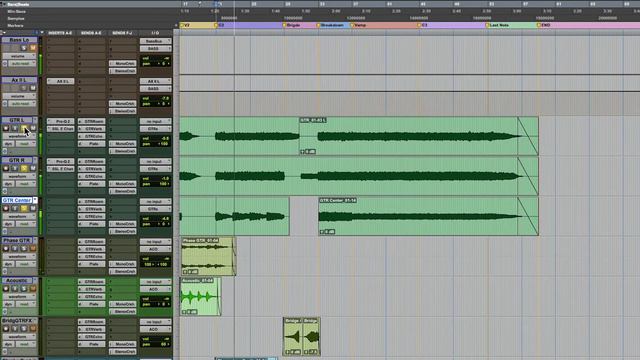This screenshot has height=360, width=640.
Task: Open GTRVerb send on Phase GTR
Action: click(x=91, y=249)
